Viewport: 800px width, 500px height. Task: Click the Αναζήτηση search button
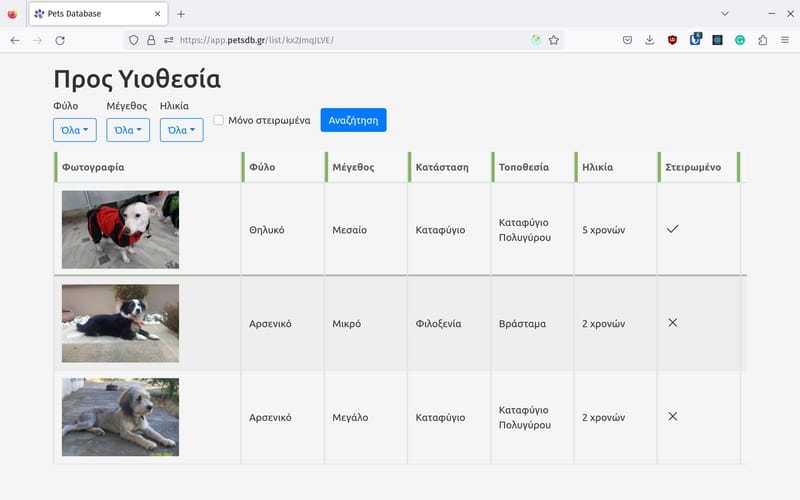click(x=353, y=120)
